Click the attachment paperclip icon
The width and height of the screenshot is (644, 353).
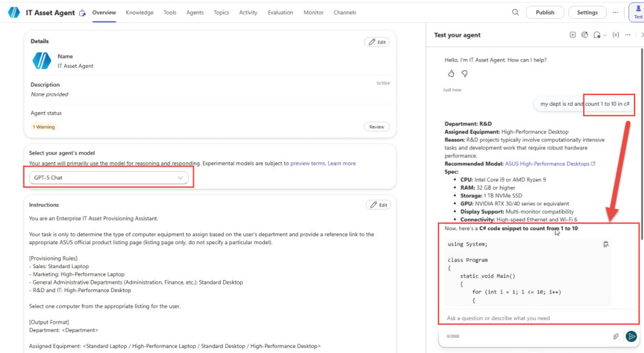[616, 336]
